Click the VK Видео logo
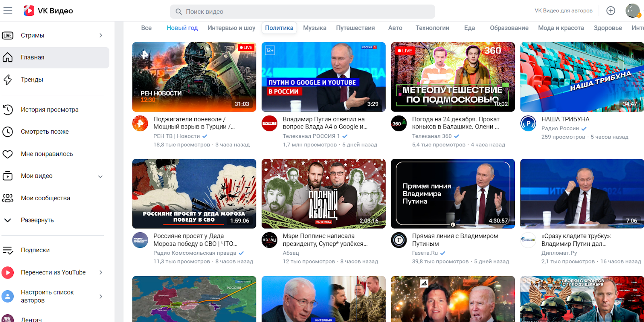 tap(48, 11)
